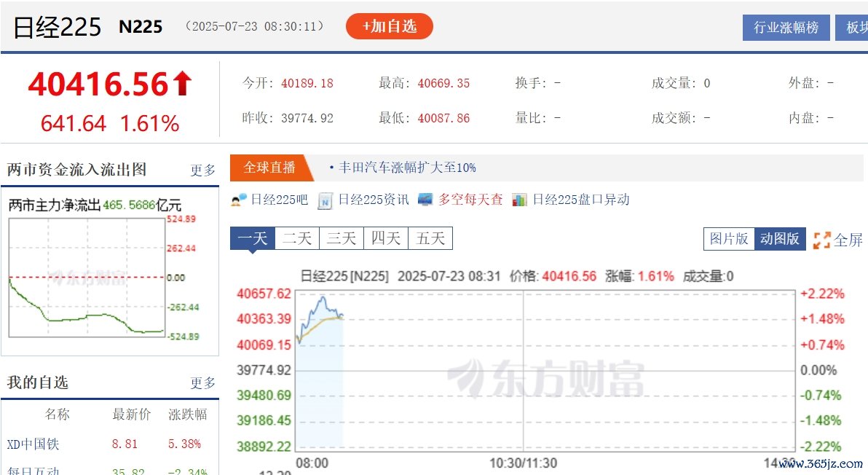Open the 日经225资讯 link
Image resolution: width=868 pixels, height=475 pixels.
pyautogui.click(x=373, y=200)
